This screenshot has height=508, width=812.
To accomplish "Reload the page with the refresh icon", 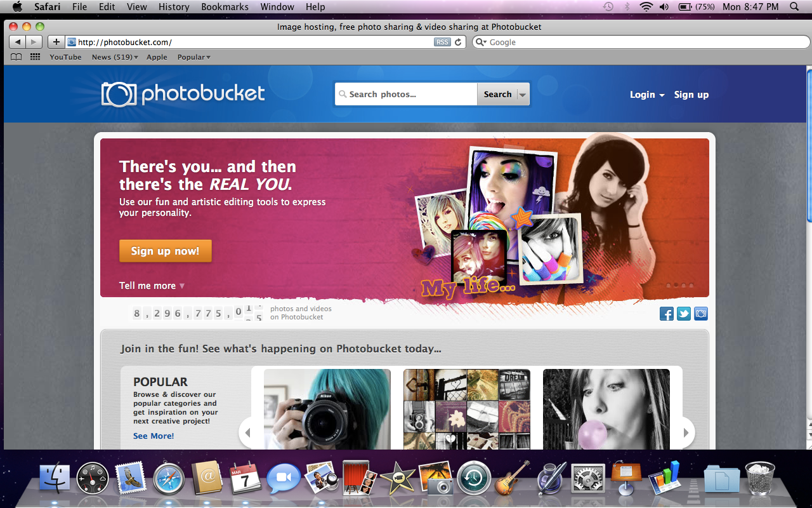I will coord(458,42).
